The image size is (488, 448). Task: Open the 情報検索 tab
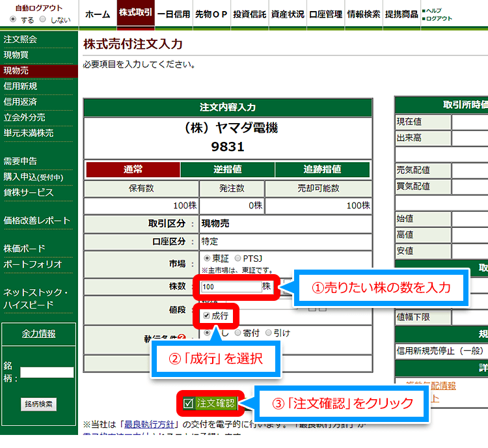click(x=364, y=14)
